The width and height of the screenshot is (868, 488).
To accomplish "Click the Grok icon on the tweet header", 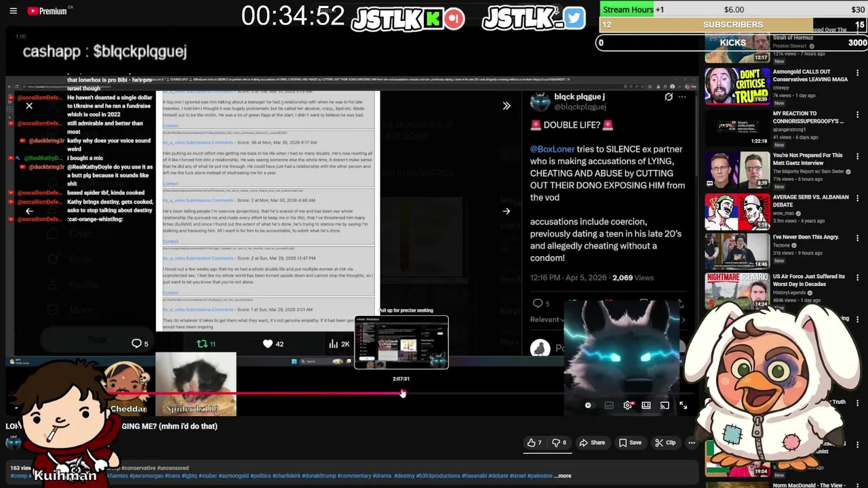I will tap(669, 97).
